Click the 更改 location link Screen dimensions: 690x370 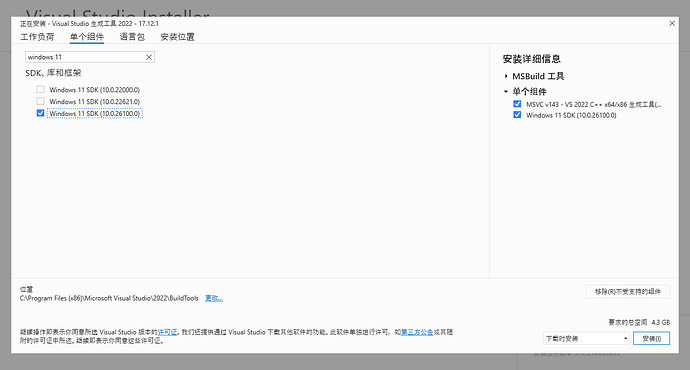(x=214, y=298)
